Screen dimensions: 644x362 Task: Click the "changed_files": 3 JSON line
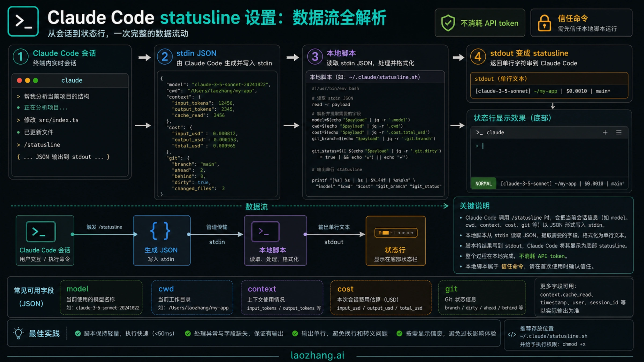coord(198,189)
